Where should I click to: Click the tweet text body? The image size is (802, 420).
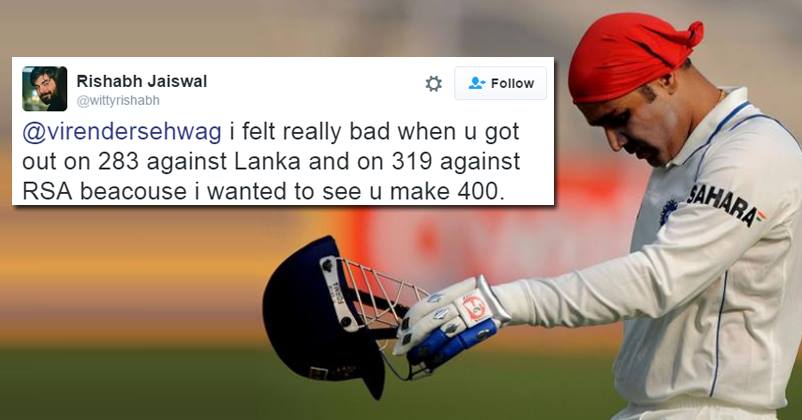point(271,162)
